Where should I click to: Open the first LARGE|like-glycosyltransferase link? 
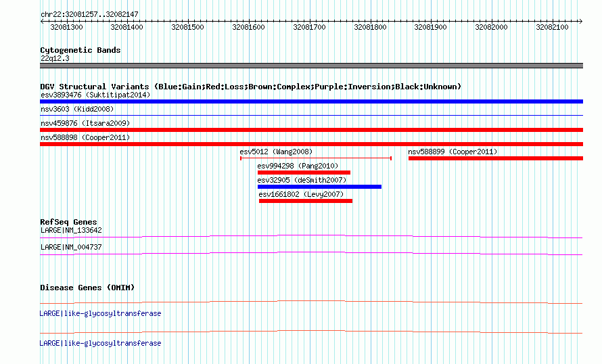(x=100, y=314)
